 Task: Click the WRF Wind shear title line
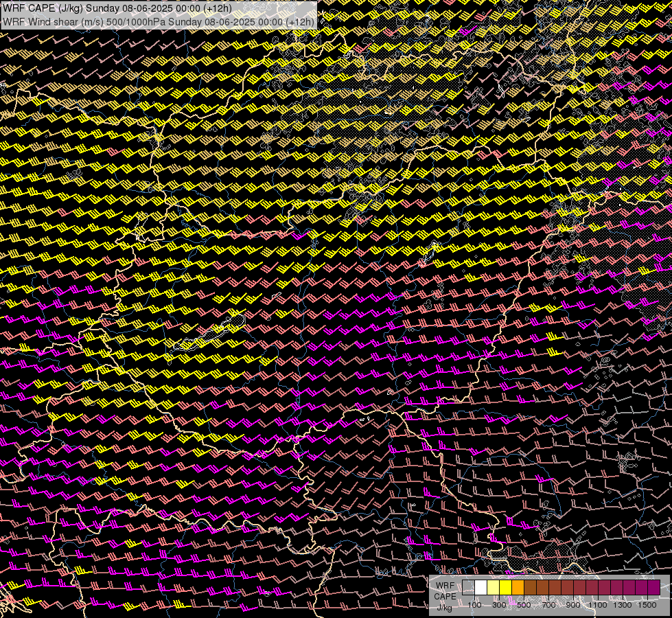point(159,21)
